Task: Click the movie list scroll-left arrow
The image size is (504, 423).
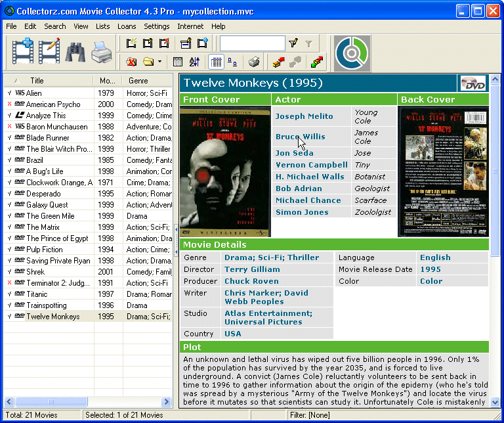Action: tap(9, 401)
